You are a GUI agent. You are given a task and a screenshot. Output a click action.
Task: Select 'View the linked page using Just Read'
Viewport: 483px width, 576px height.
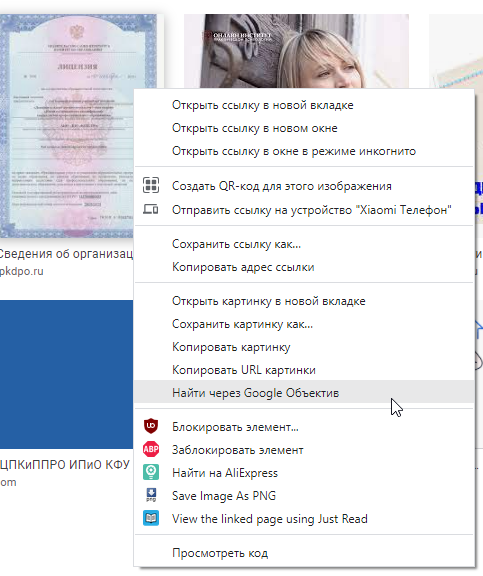305,519
